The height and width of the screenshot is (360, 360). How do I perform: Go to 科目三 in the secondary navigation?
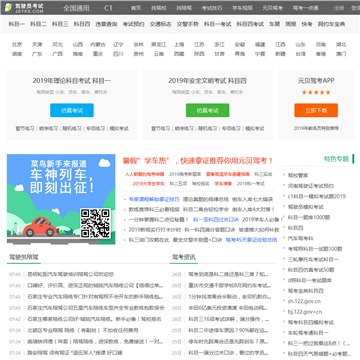(60, 24)
